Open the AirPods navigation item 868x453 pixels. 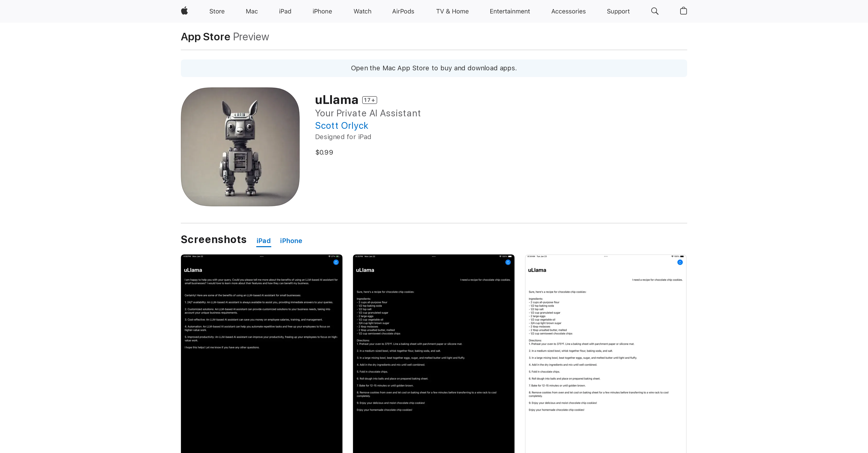point(403,11)
